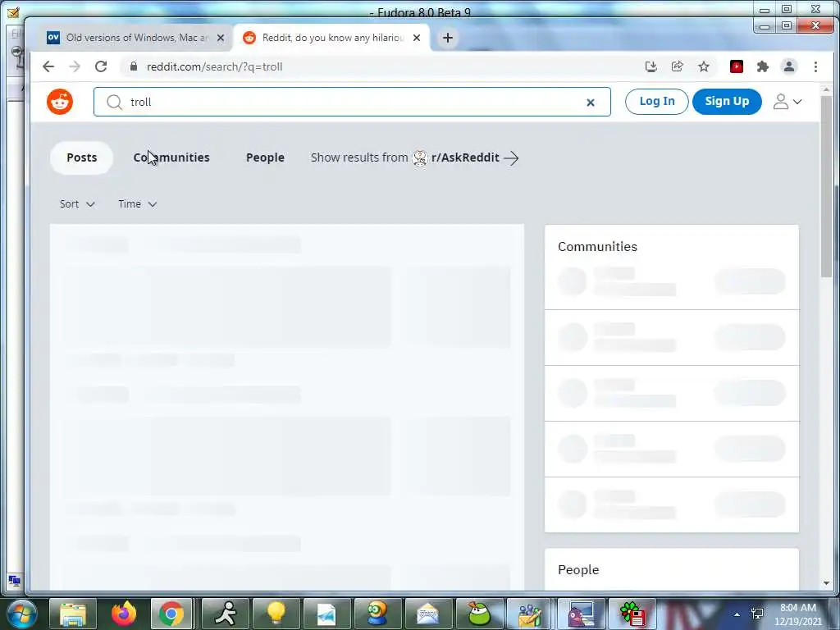
Task: Go back with the browser back arrow
Action: (x=48, y=66)
